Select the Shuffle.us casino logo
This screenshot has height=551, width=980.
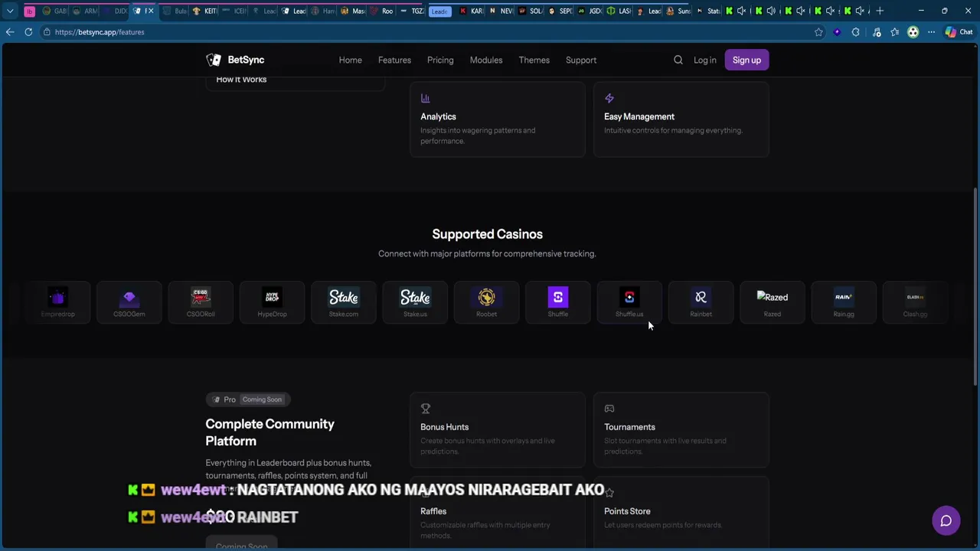click(x=629, y=297)
